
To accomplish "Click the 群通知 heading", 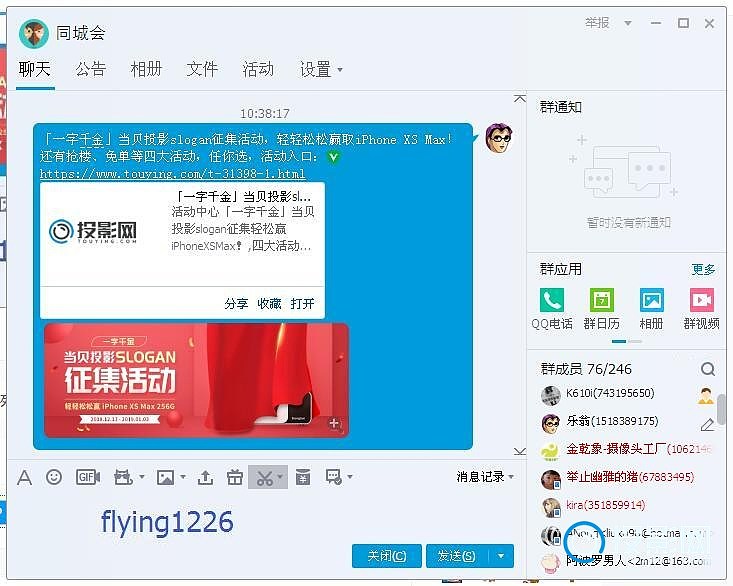I will [561, 107].
